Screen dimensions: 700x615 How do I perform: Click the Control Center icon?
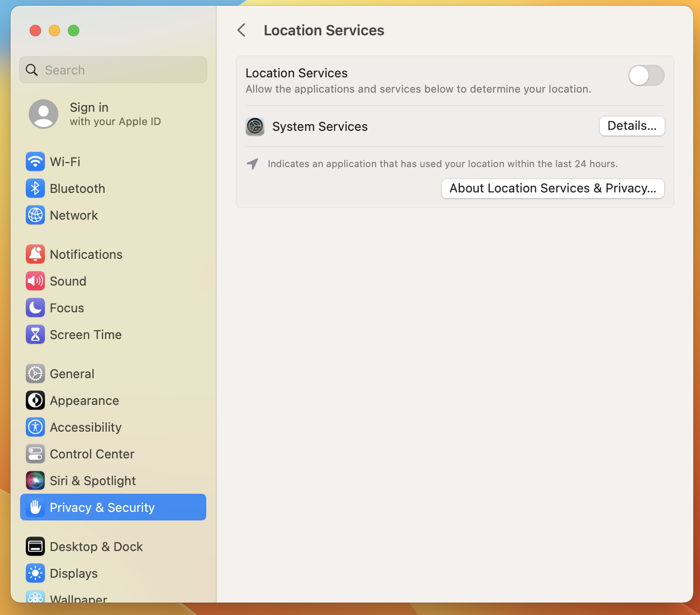coord(35,454)
